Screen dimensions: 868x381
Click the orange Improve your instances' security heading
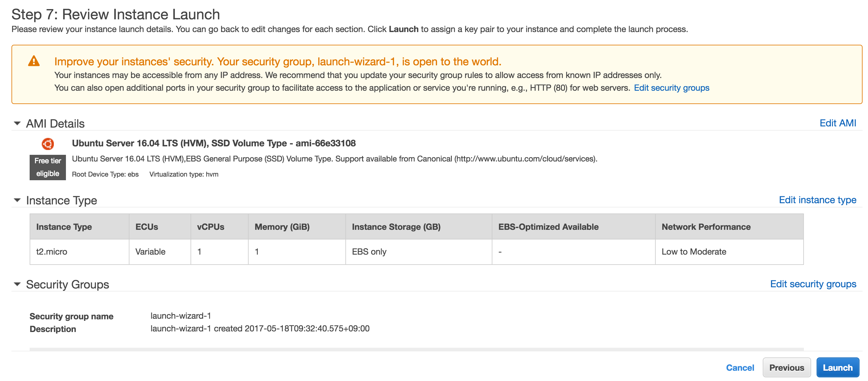click(x=278, y=61)
